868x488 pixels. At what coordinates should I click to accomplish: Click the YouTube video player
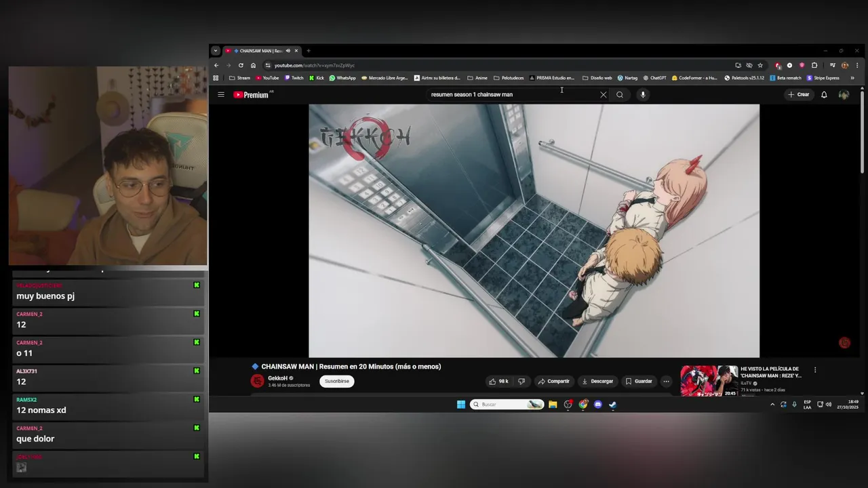coord(534,230)
